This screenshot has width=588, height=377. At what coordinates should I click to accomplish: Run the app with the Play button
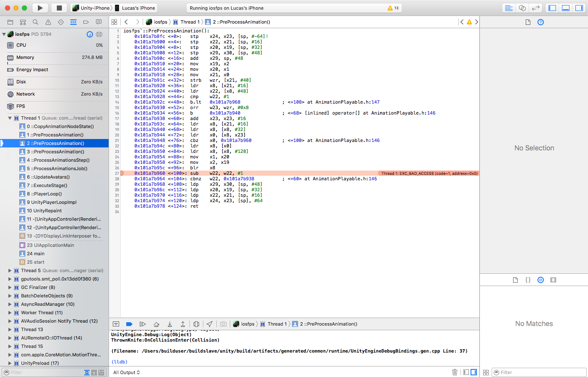tap(40, 8)
